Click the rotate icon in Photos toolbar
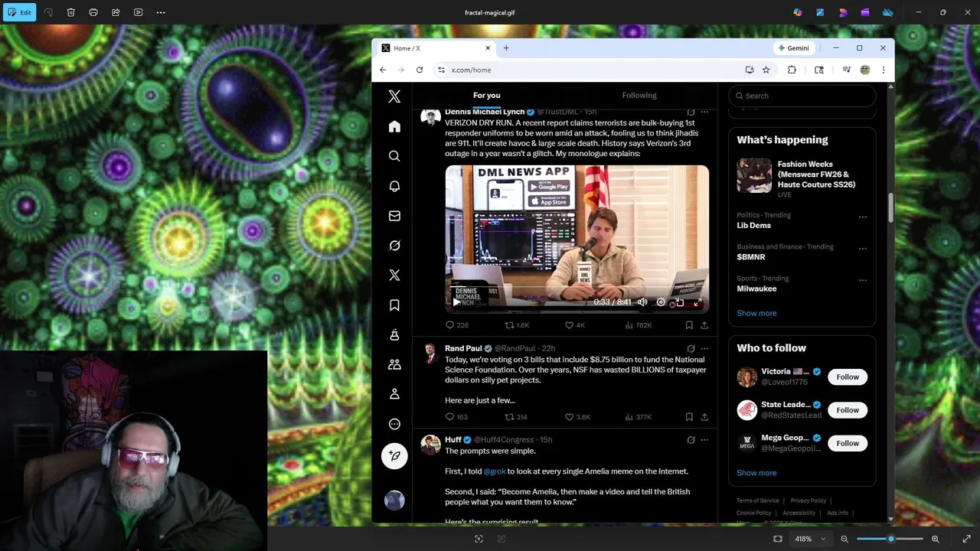 coord(49,12)
